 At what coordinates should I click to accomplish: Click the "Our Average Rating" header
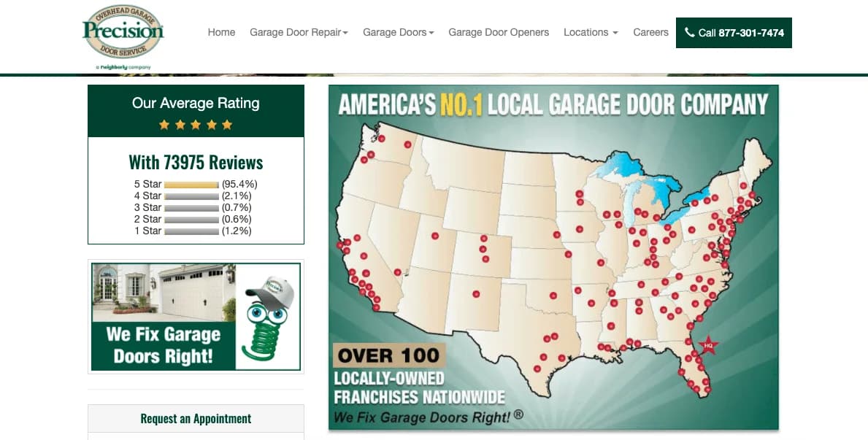(196, 104)
